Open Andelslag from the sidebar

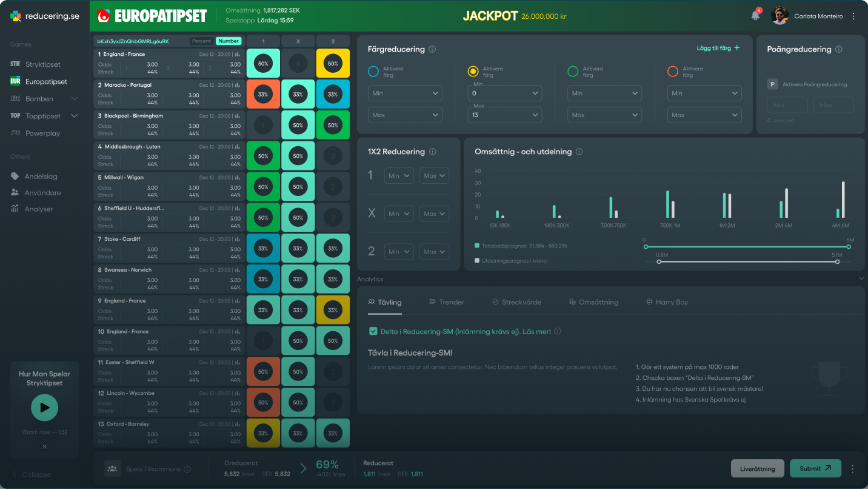[x=41, y=177]
